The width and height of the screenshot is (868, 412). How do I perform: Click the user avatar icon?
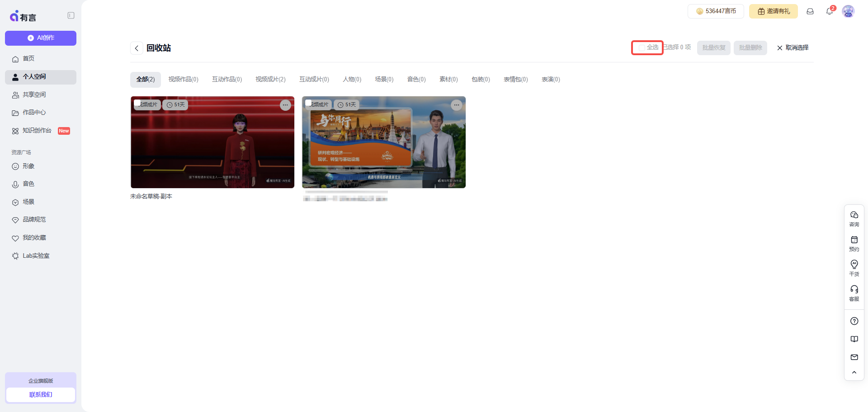click(848, 11)
